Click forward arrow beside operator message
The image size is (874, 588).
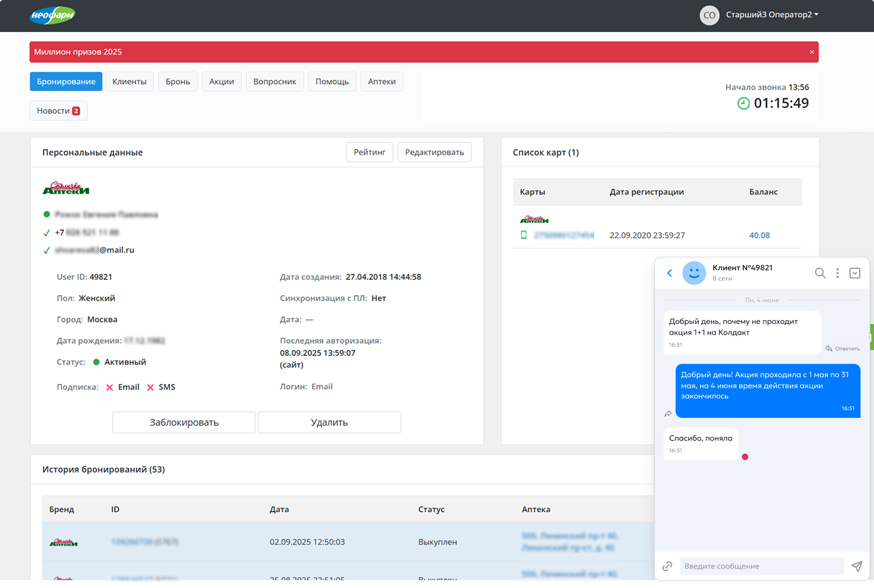point(668,414)
